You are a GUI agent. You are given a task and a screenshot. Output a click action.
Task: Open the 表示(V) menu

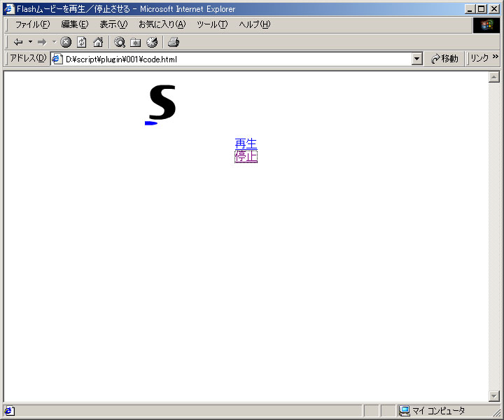click(x=113, y=24)
